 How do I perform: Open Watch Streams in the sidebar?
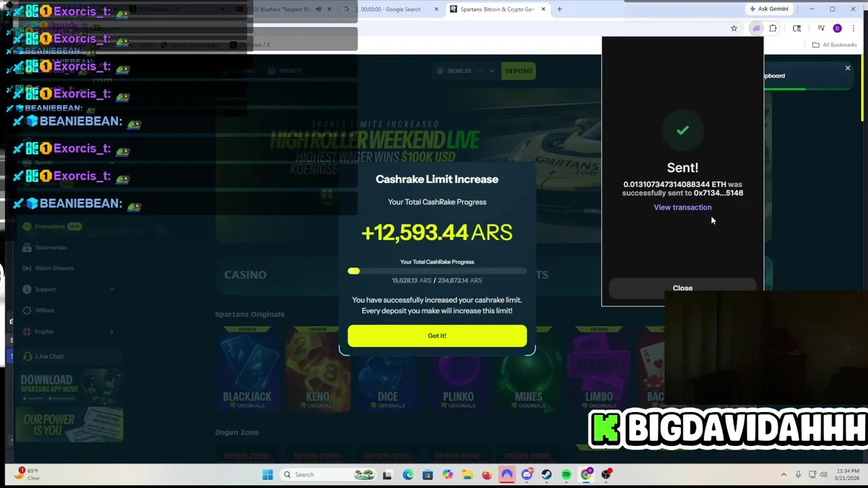tap(54, 268)
